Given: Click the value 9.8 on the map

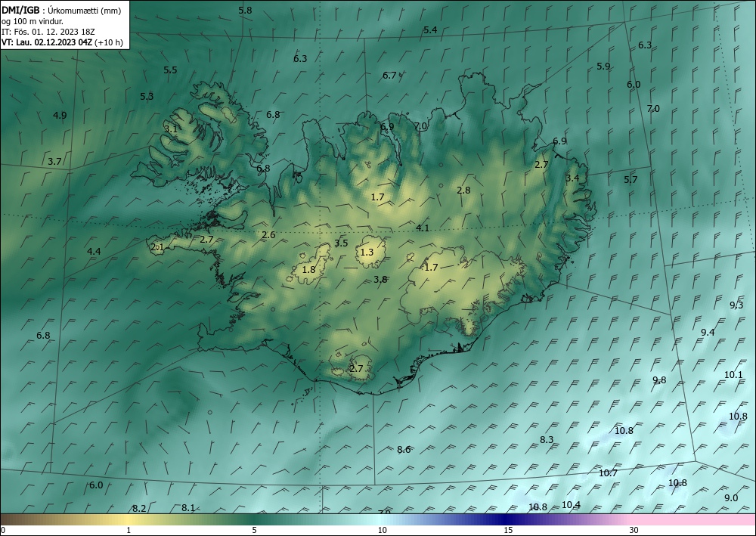Looking at the screenshot, I should [x=659, y=380].
